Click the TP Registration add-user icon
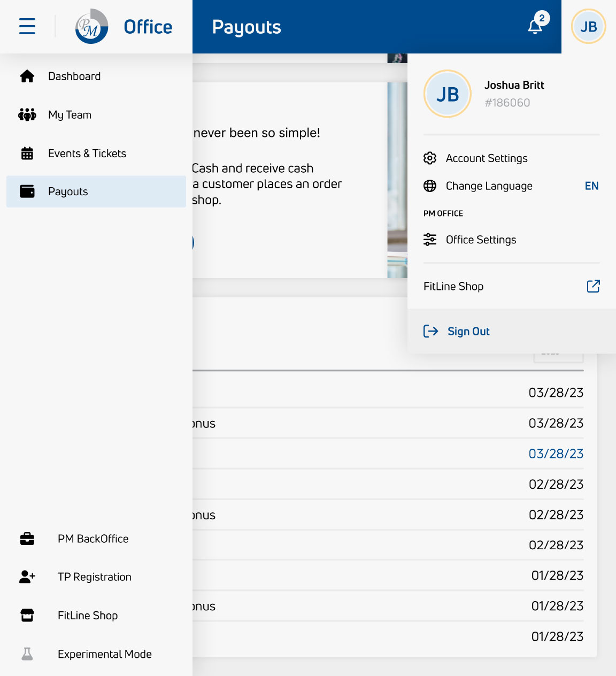The width and height of the screenshot is (616, 676). coord(27,577)
